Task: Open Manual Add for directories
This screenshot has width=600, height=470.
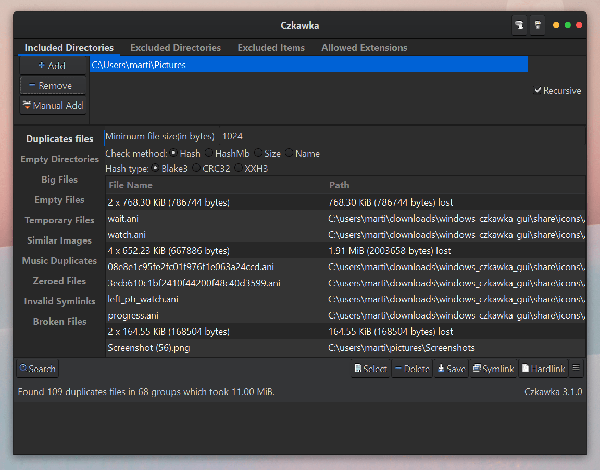Action: 52,105
